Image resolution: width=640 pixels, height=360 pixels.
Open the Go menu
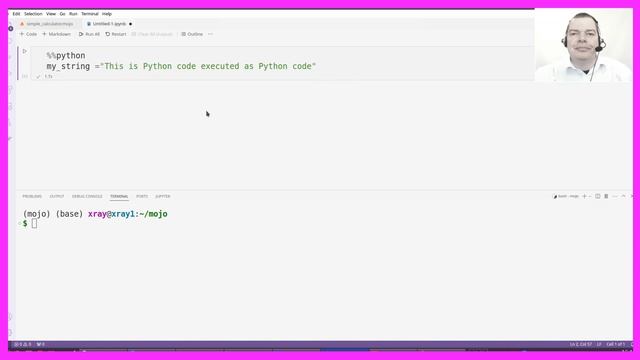tap(62, 14)
